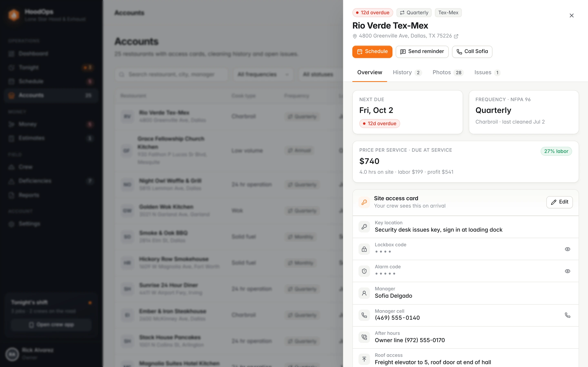Click the Roof access arrow icon
The image size is (588, 367).
(364, 359)
